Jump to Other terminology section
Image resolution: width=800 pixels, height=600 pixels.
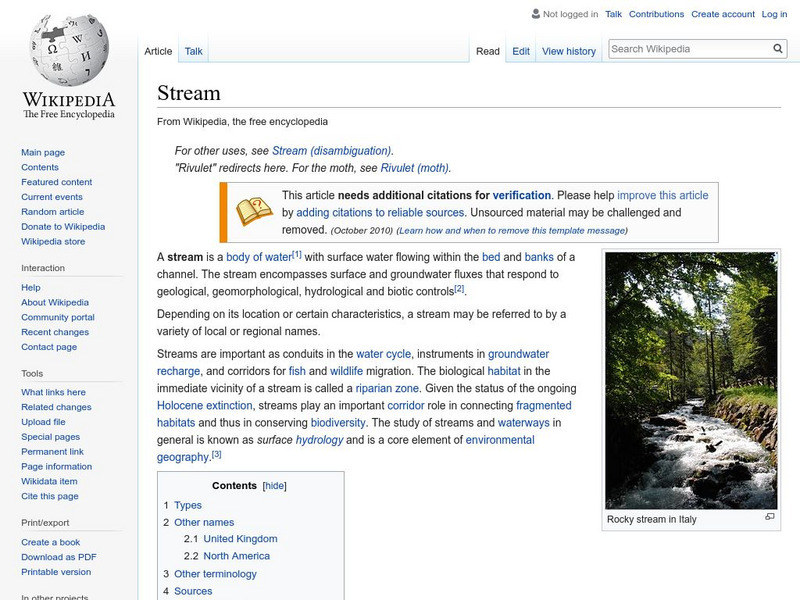(x=215, y=574)
